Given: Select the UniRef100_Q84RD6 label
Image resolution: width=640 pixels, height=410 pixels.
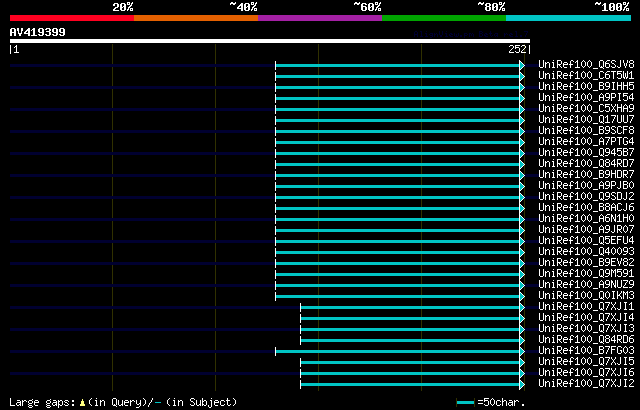Looking at the screenshot, I should click(x=586, y=340).
